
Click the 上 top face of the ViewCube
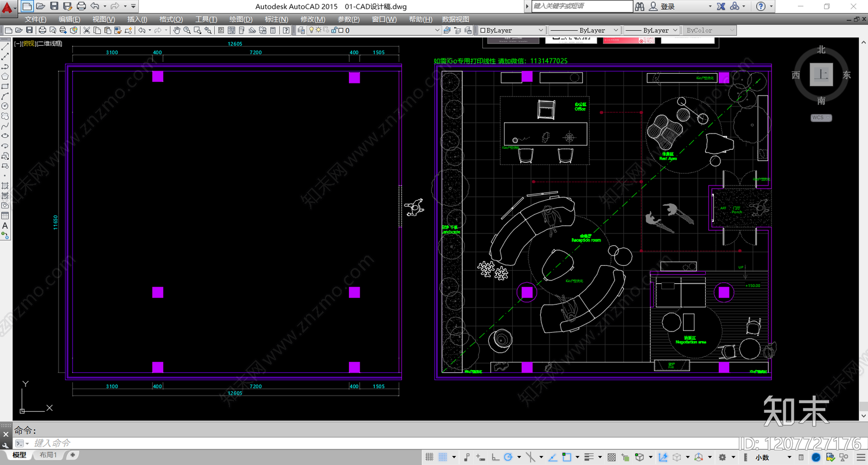[x=821, y=74]
